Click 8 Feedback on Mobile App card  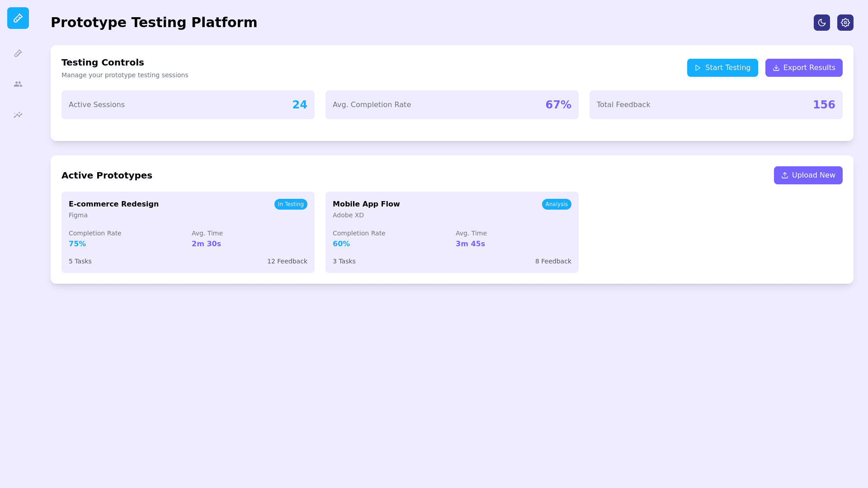[x=553, y=261]
